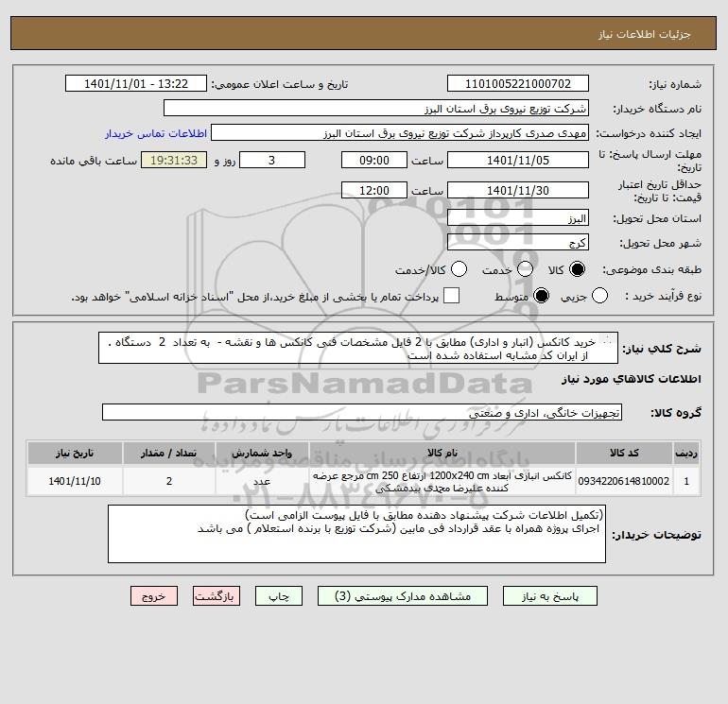Click the remaining days field showing 3
The width and height of the screenshot is (728, 704).
(272, 160)
